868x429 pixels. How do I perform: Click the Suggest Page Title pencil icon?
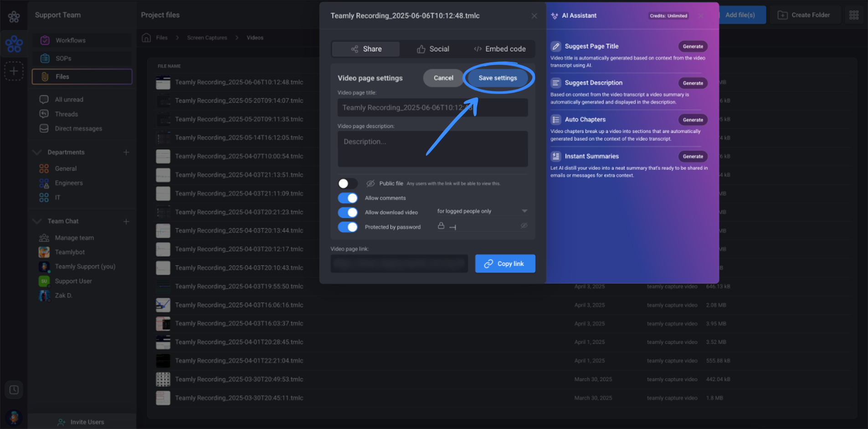(556, 46)
